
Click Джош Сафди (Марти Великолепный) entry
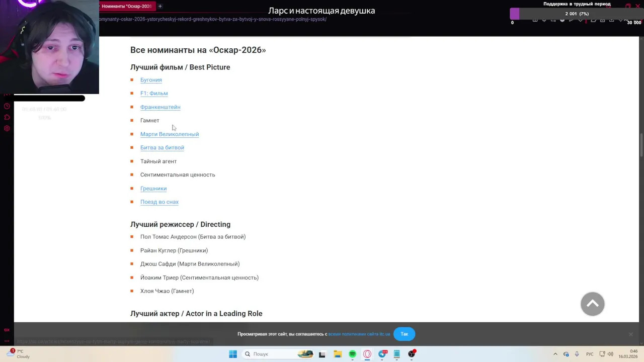coord(190,264)
